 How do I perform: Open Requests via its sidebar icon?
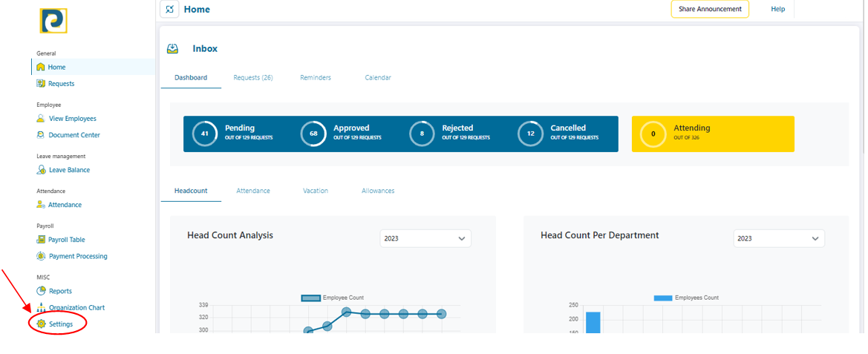(41, 84)
